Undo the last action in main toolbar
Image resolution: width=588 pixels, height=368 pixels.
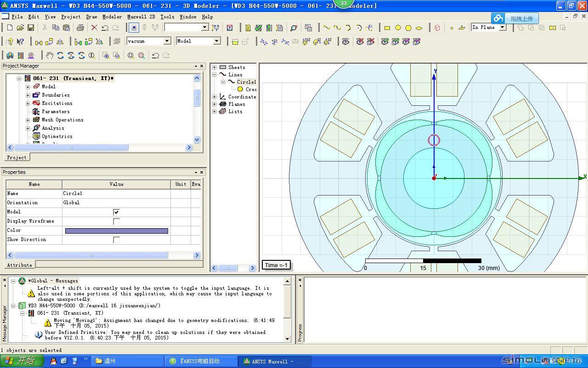click(105, 28)
